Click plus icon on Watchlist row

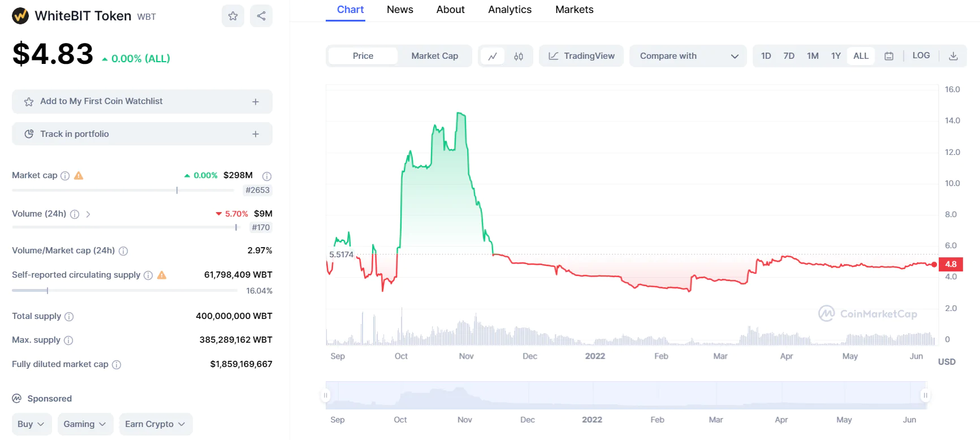[x=256, y=102]
